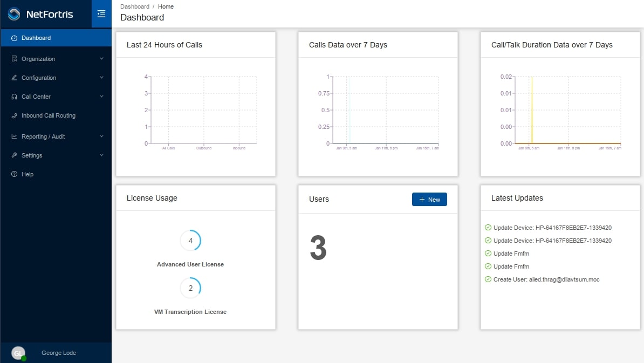The height and width of the screenshot is (363, 644).
Task: Click the New user button
Action: click(x=429, y=199)
